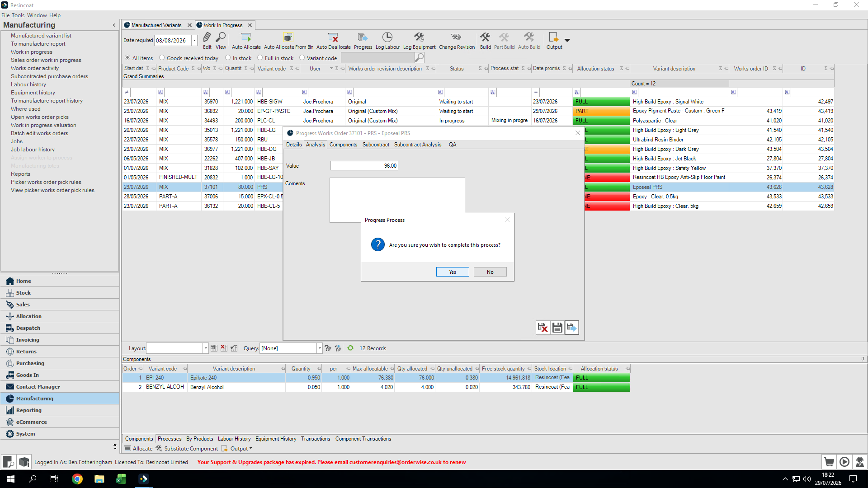This screenshot has width=868, height=488.
Task: Open the Stock navigation section
Action: [60, 293]
